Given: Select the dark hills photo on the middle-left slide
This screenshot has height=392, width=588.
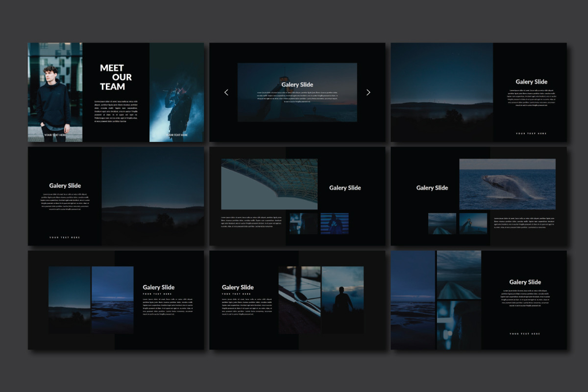Looking at the screenshot, I should [153, 196].
